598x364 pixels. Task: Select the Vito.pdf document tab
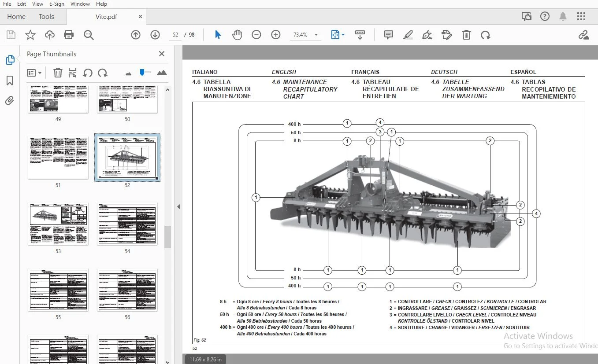point(107,17)
